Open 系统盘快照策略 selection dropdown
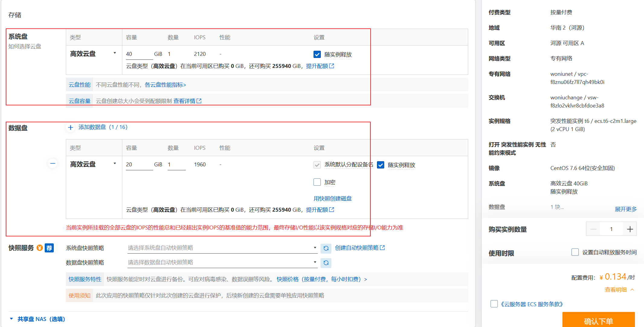 coord(222,248)
